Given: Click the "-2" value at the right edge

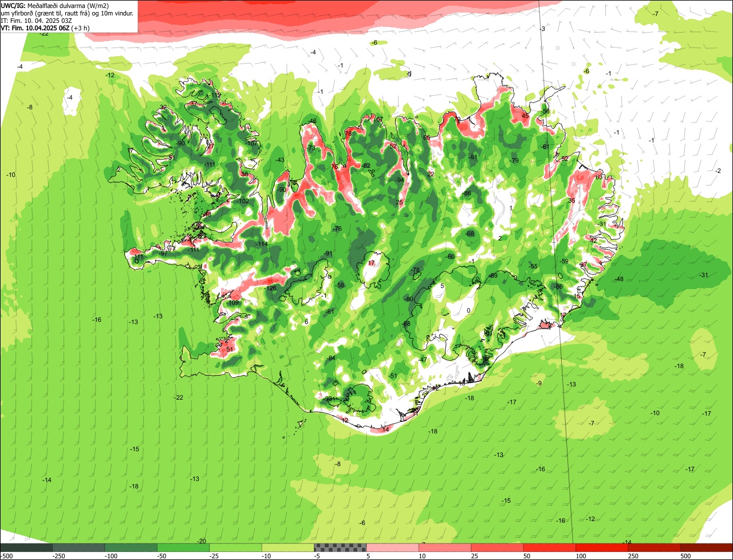Looking at the screenshot, I should [x=718, y=171].
